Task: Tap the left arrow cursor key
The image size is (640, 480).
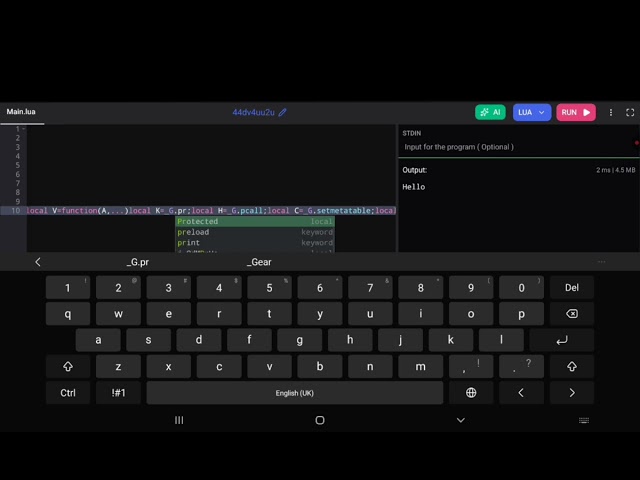Action: pos(521,393)
